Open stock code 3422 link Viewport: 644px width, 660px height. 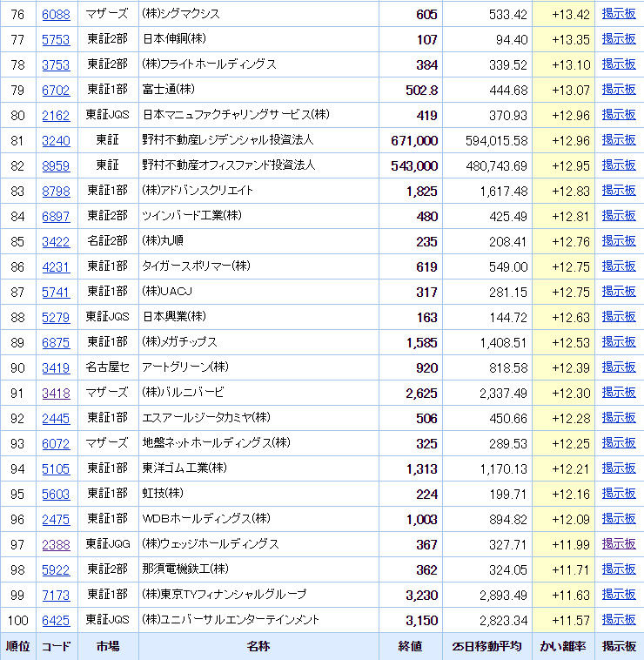(56, 242)
